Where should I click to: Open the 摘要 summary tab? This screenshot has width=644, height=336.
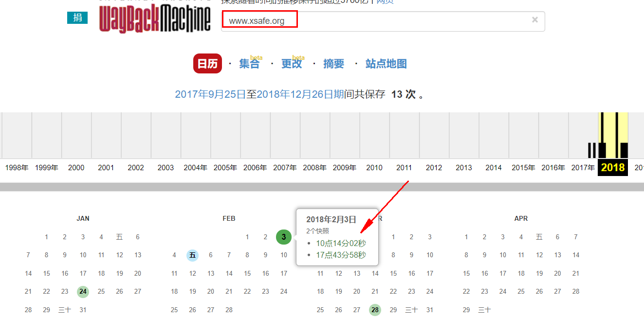point(333,64)
